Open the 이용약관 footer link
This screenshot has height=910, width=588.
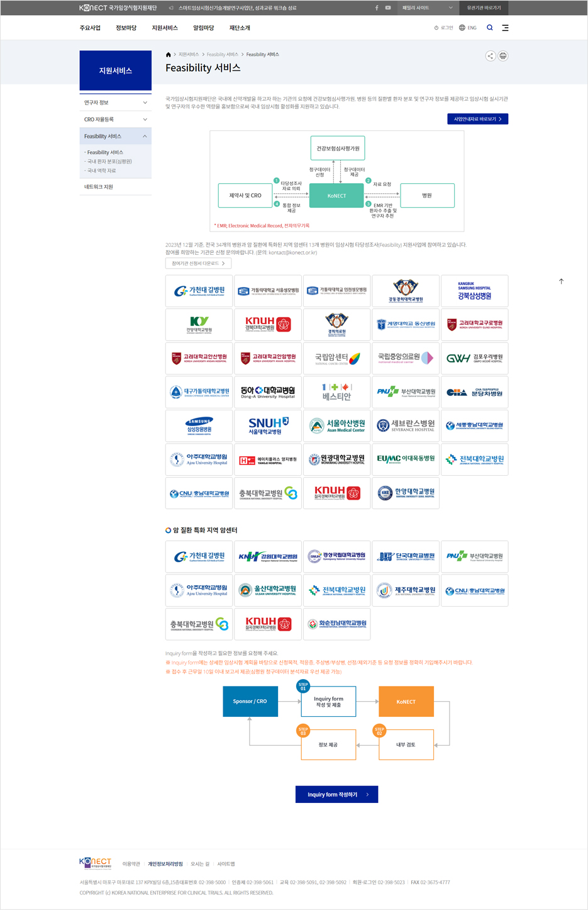point(131,864)
